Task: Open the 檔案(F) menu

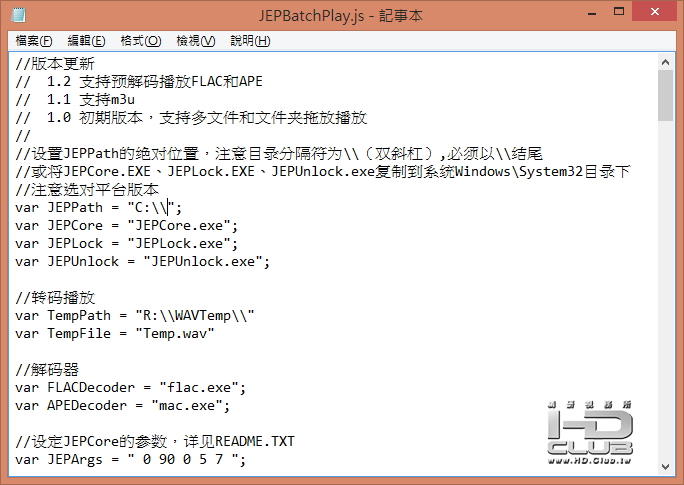Action: [x=34, y=41]
